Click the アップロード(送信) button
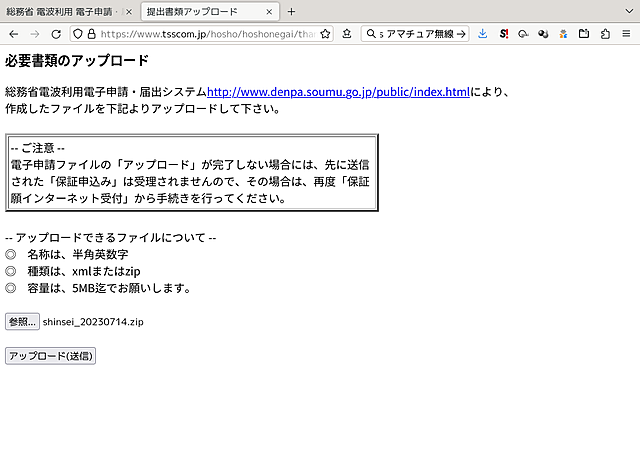Viewport: 640px width, 476px height. click(51, 356)
